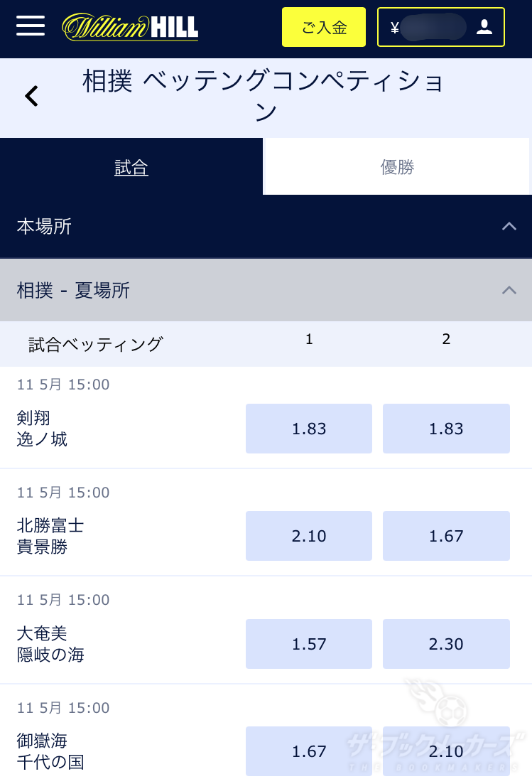This screenshot has width=532, height=779.
Task: Collapse the 本場所 section chevron
Action: click(509, 226)
